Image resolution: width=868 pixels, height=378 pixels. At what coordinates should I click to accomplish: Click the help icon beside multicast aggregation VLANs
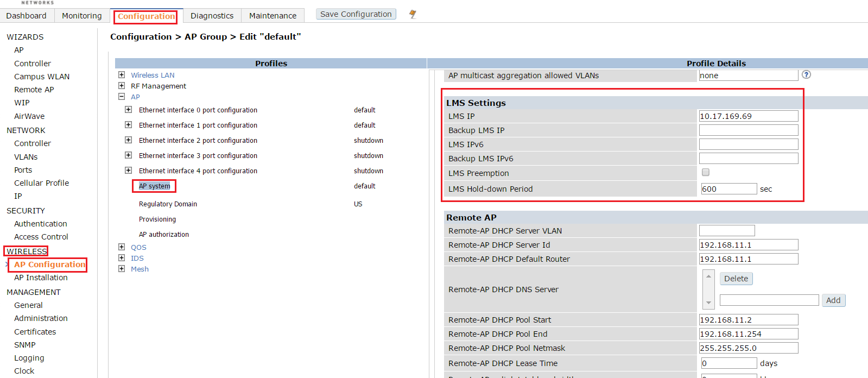coord(806,75)
